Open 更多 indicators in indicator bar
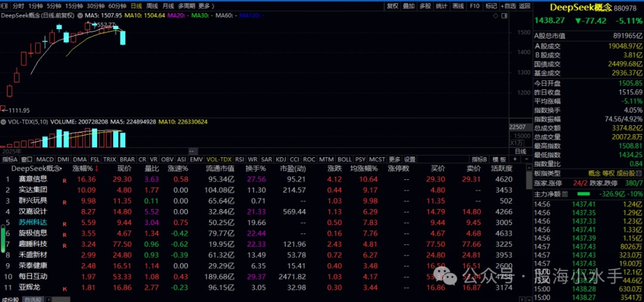 click(x=394, y=159)
